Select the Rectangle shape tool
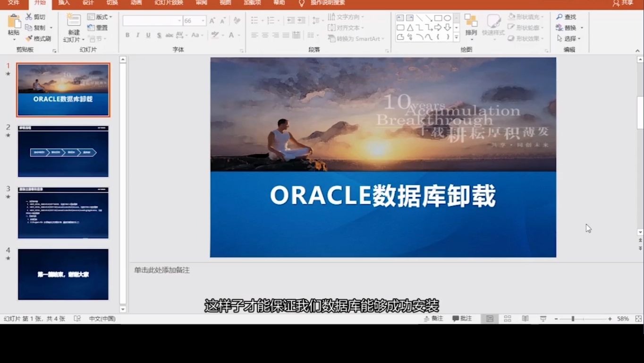The height and width of the screenshot is (363, 644). pyautogui.click(x=438, y=17)
